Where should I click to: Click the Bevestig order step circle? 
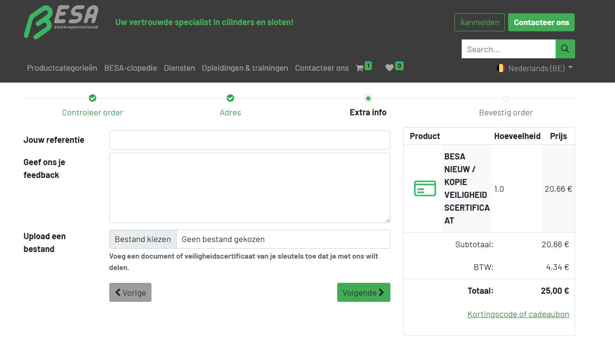click(x=506, y=98)
